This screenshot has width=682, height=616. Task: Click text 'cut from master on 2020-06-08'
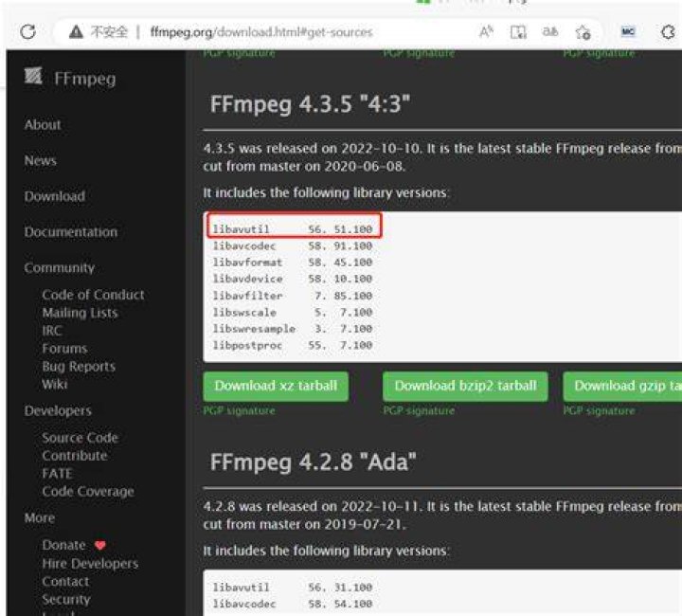coord(304,166)
